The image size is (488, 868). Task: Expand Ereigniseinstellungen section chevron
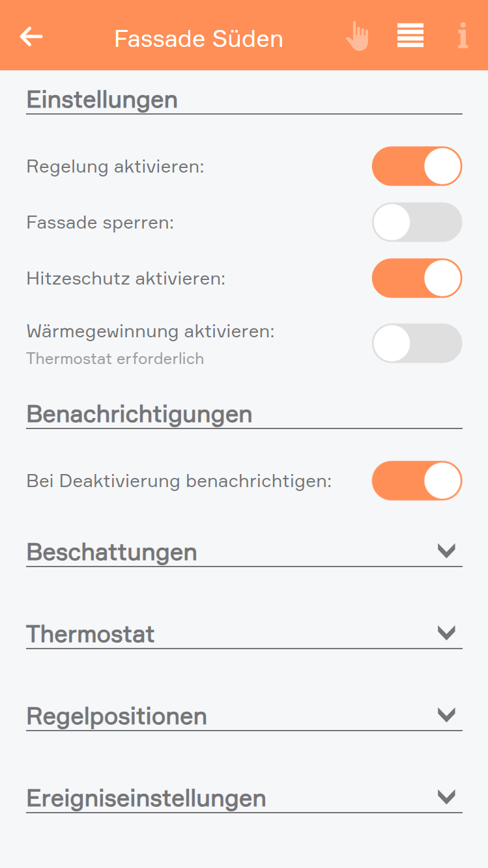pos(446,797)
